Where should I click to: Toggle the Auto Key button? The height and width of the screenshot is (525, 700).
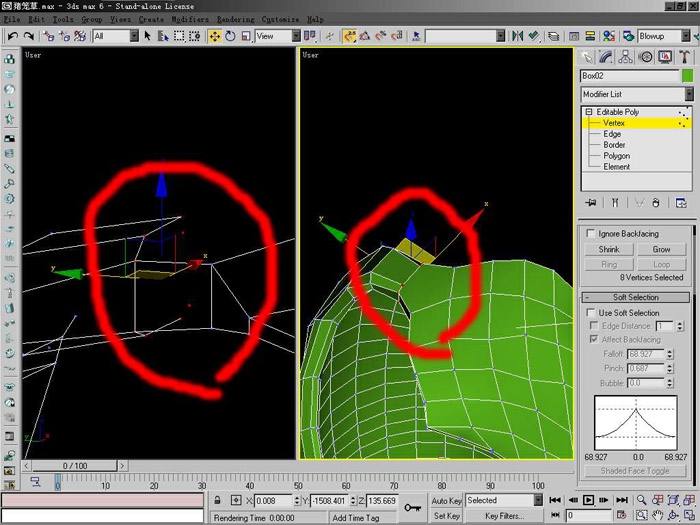pyautogui.click(x=446, y=500)
